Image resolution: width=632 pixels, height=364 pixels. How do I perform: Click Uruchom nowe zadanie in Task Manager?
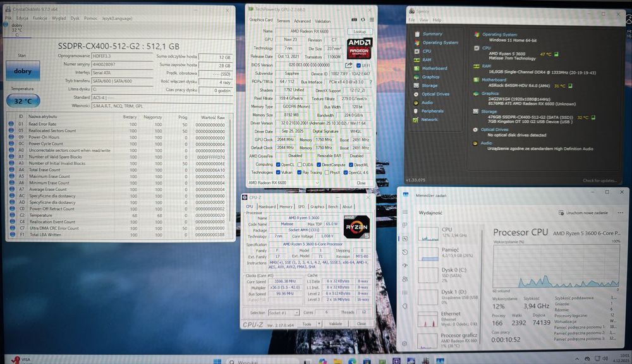tap(583, 212)
